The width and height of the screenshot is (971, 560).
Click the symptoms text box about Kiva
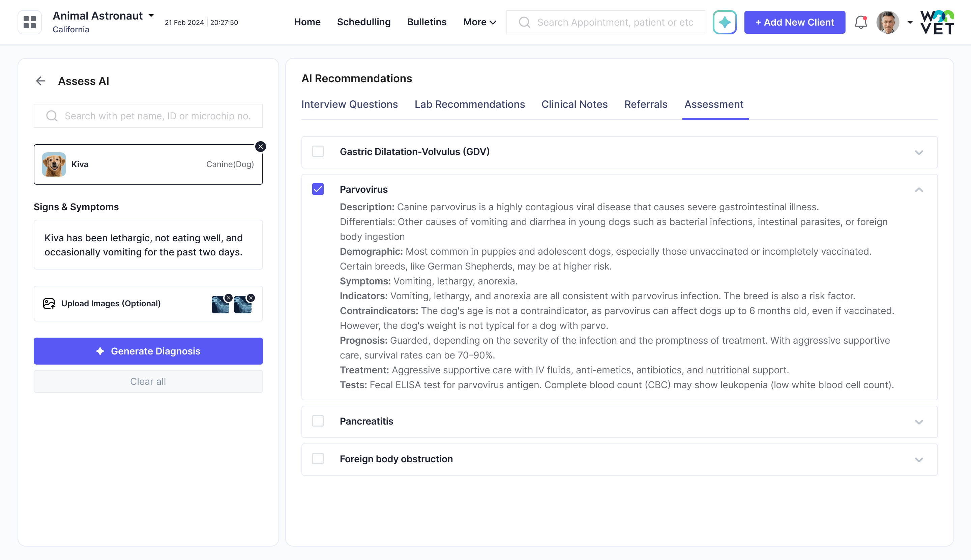148,245
